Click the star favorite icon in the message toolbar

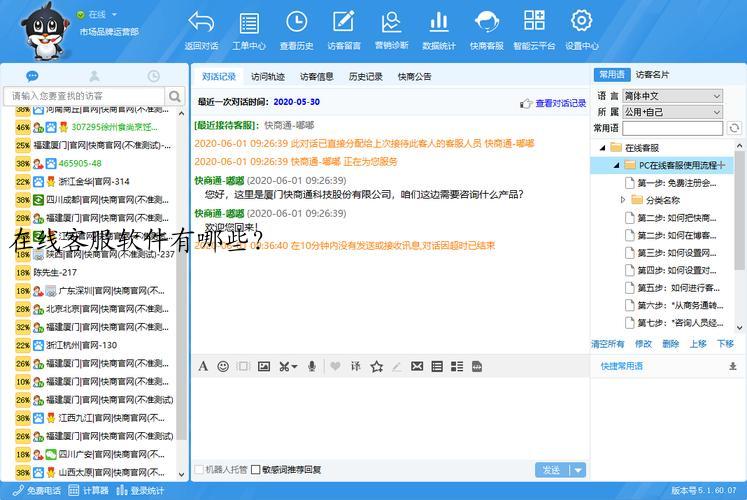[x=376, y=367]
